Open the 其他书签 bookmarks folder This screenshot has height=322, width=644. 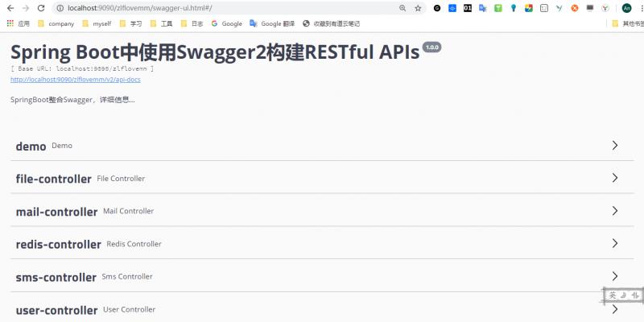pos(628,24)
